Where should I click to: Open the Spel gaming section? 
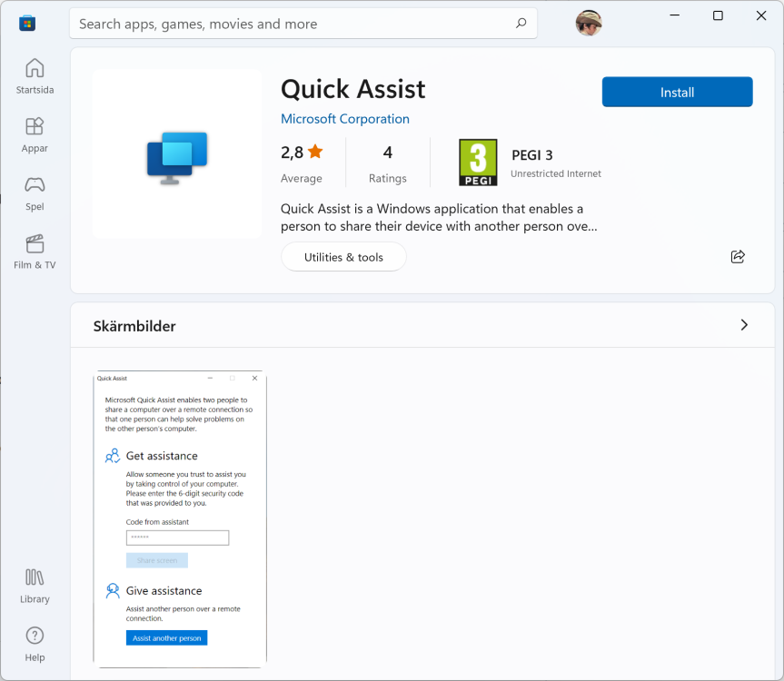35,192
